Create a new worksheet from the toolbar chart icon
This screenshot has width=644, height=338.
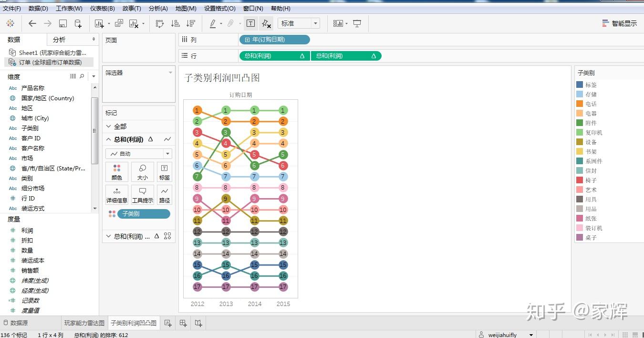[99, 23]
